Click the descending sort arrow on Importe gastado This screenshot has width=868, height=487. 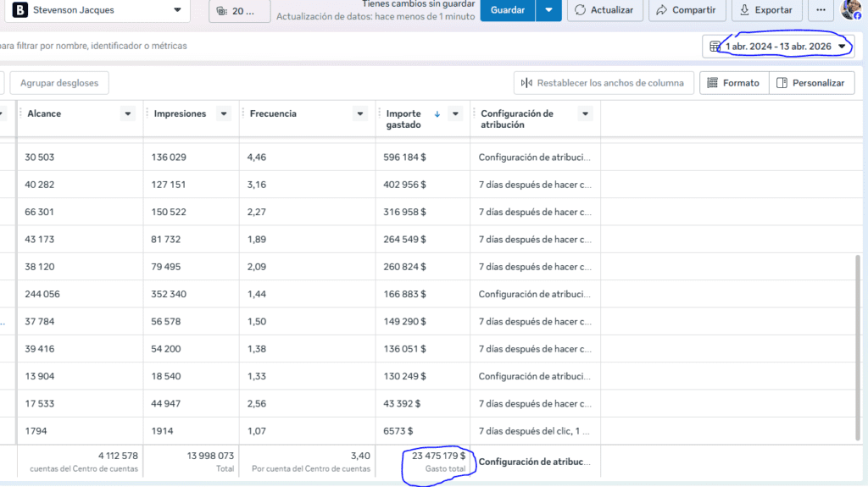tap(437, 114)
